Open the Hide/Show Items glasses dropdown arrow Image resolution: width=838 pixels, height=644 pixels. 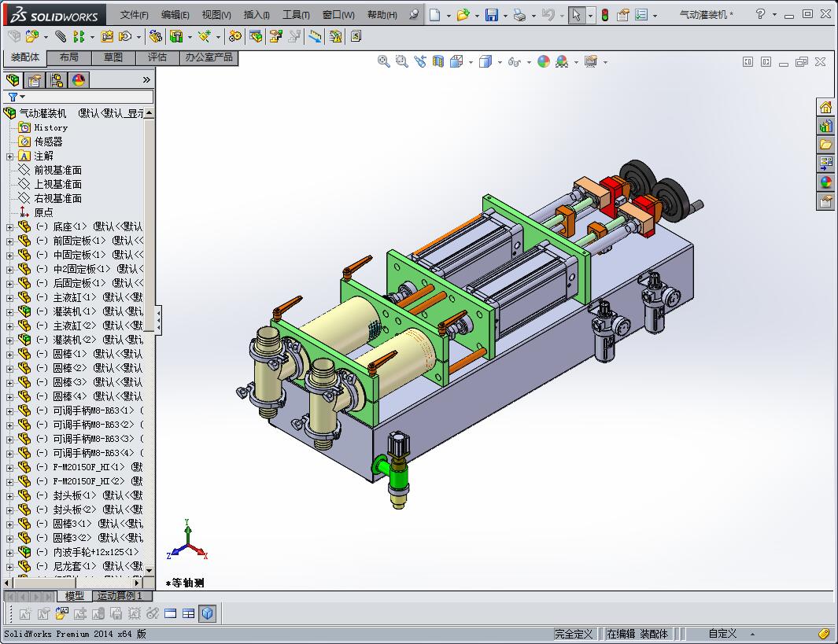pyautogui.click(x=528, y=61)
